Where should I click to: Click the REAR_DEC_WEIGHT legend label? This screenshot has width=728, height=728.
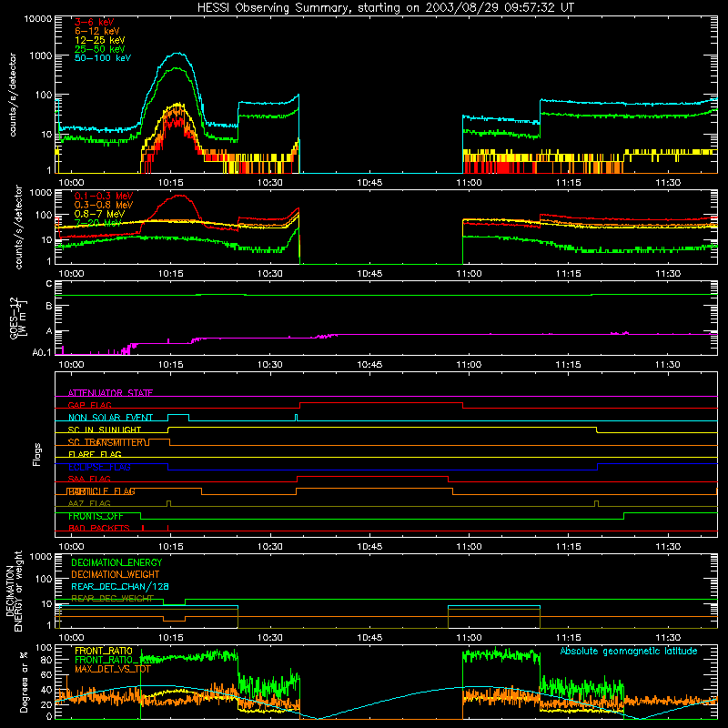112,599
